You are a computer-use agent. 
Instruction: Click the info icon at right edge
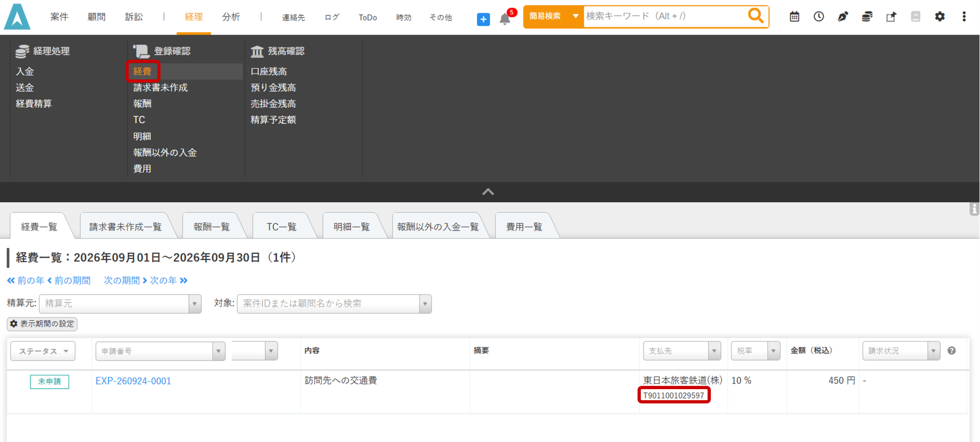pyautogui.click(x=974, y=209)
